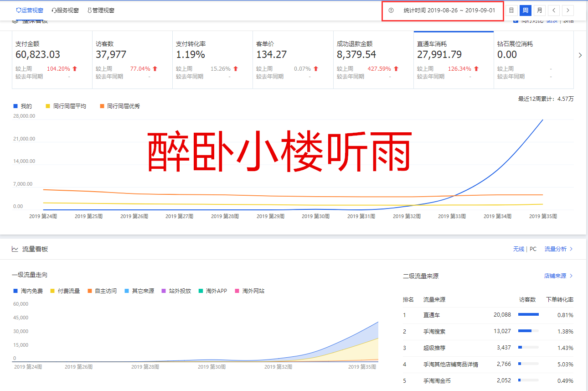Image resolution: width=588 pixels, height=391 pixels.
Task: Click the 流量看板 chart icon
Action: (x=15, y=249)
